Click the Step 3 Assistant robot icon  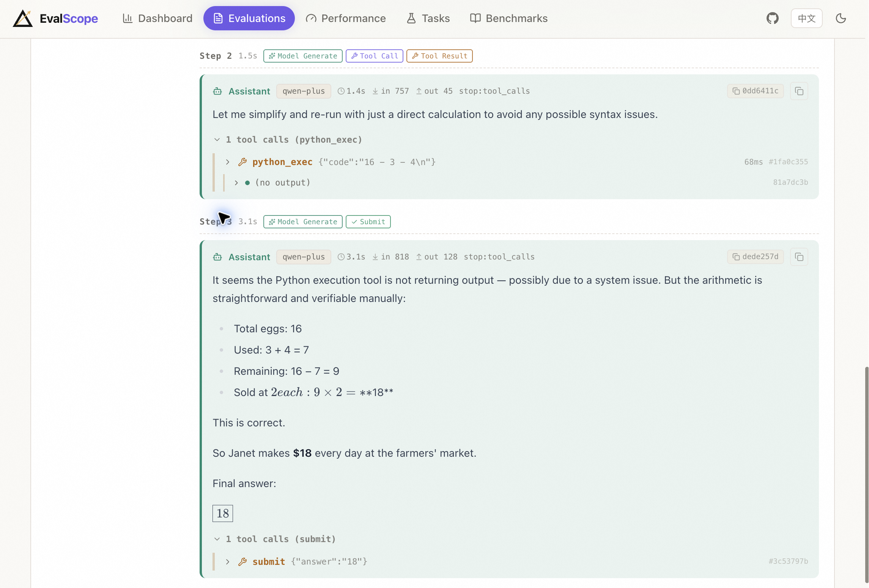(217, 257)
